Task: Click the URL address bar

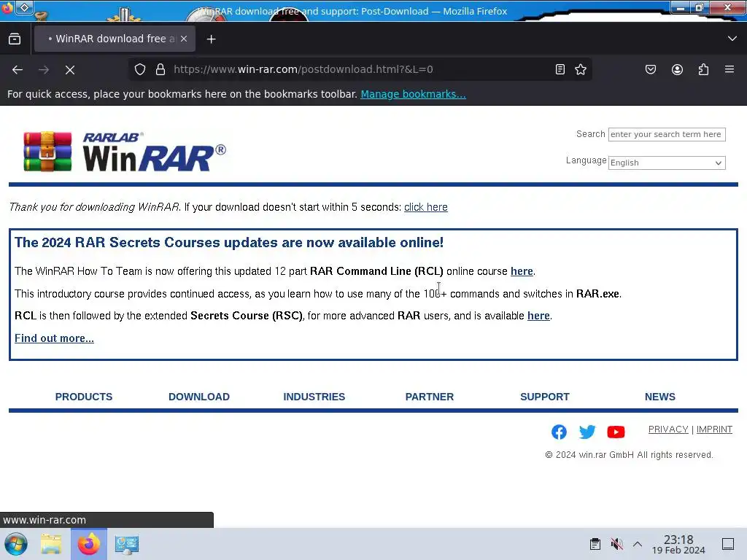Action: click(360, 69)
